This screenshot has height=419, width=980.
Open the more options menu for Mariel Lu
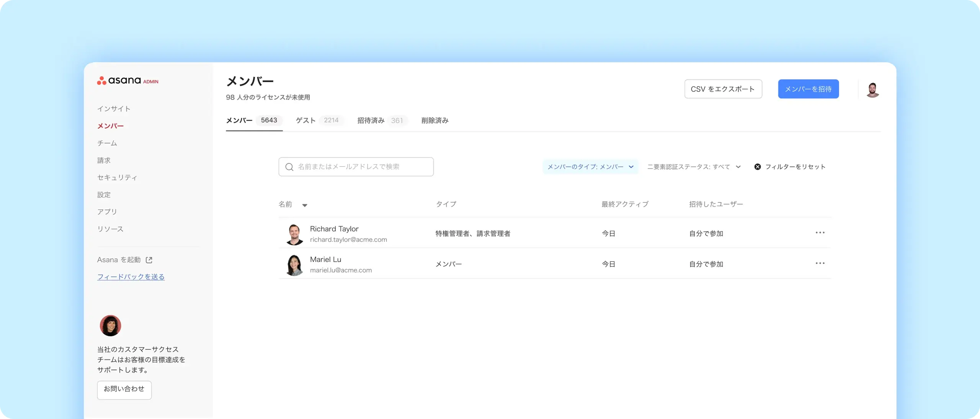tap(820, 263)
